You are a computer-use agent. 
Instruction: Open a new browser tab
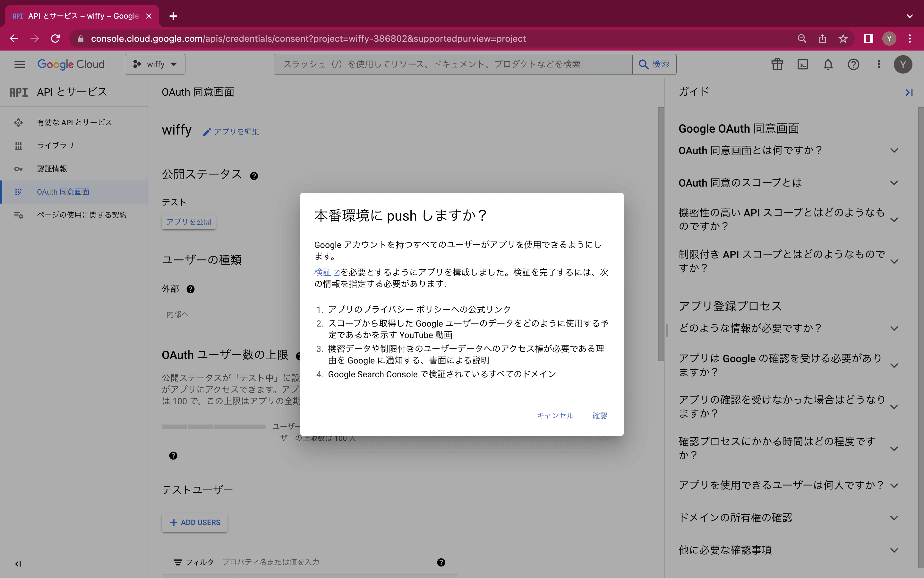173,16
